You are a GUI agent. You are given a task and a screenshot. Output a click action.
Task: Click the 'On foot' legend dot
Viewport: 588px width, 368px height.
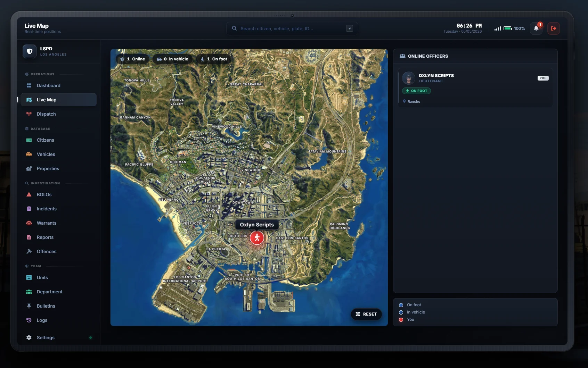(x=401, y=305)
